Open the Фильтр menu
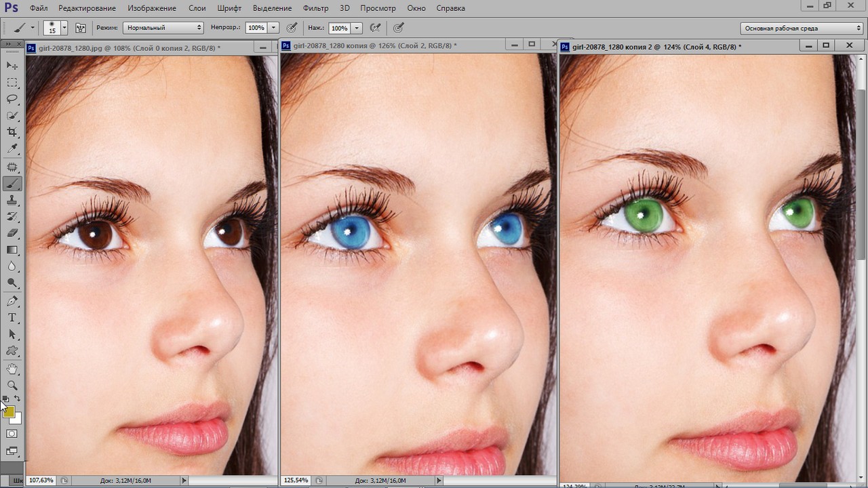 (315, 8)
